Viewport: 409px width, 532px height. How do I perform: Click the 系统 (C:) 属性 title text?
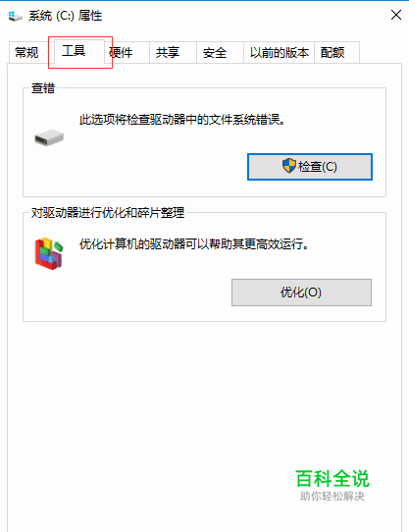(65, 16)
